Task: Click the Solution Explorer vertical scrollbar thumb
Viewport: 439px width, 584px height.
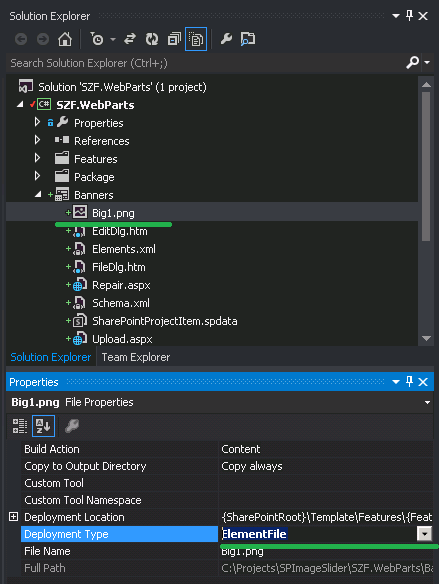Action: pyautogui.click(x=426, y=166)
